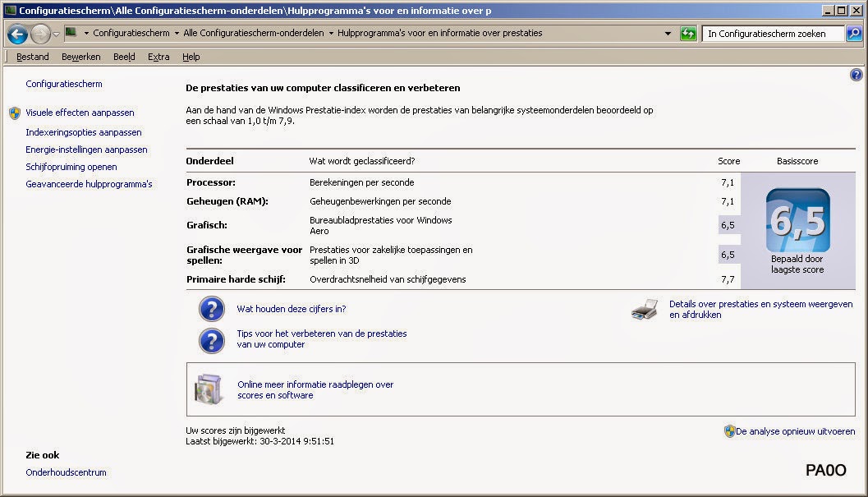Image resolution: width=868 pixels, height=497 pixels.
Task: Click window icon in the title bar
Action: [10, 10]
